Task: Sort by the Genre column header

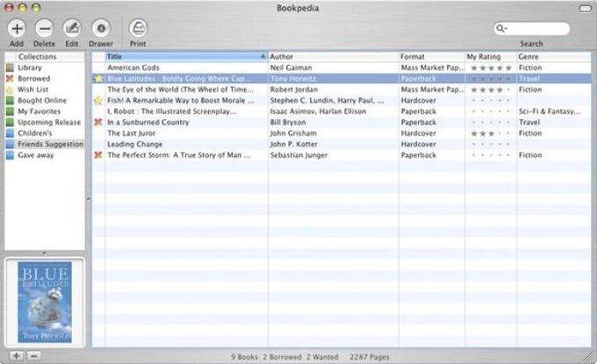Action: [554, 57]
